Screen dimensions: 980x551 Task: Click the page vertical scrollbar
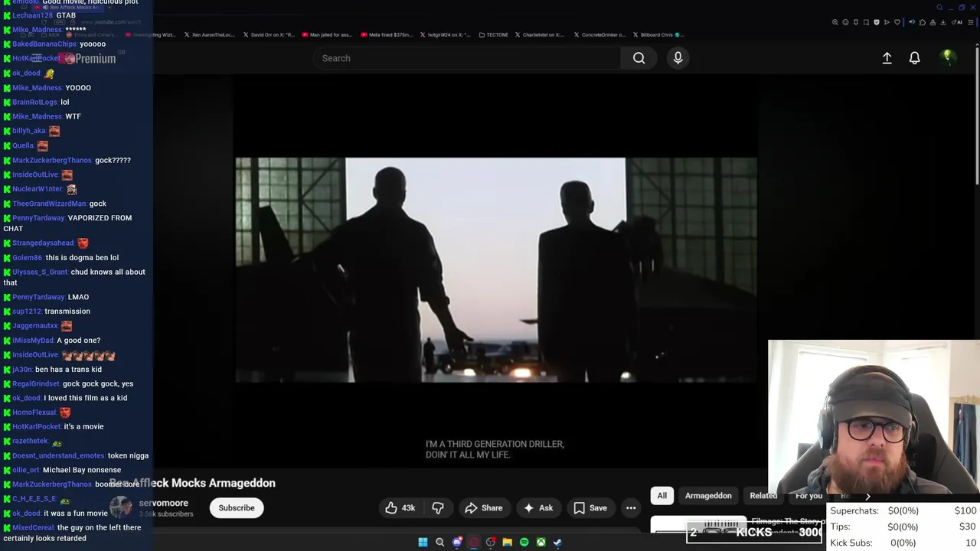tap(977, 115)
